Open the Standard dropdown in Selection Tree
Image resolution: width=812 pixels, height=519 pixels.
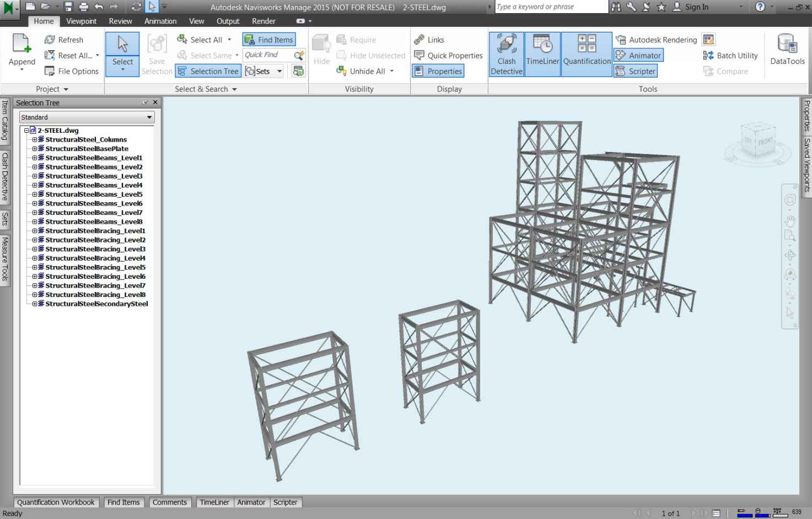click(x=87, y=117)
